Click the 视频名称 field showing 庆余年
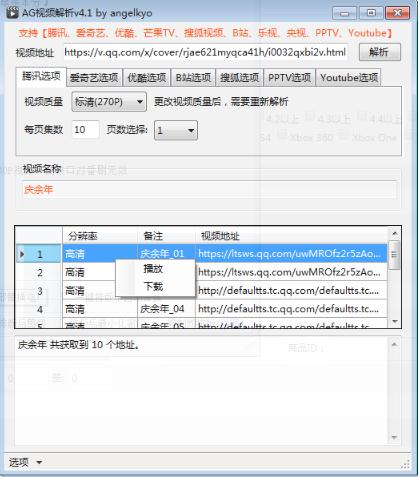 point(209,190)
